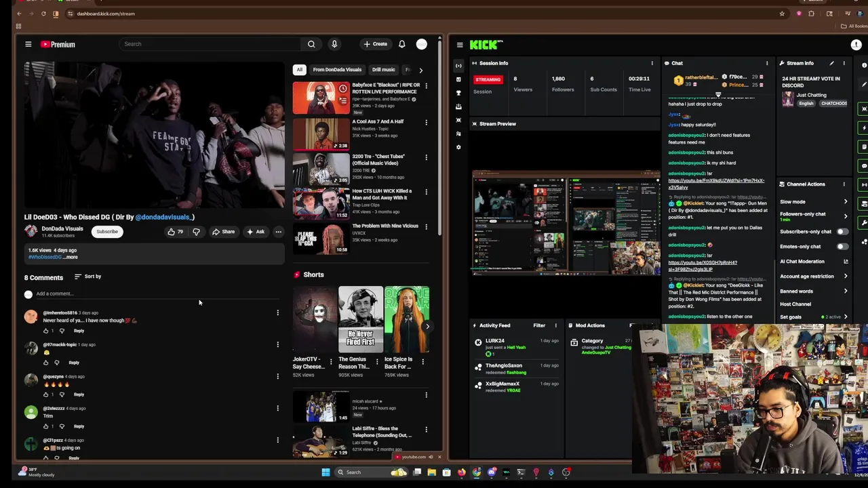This screenshot has height=488, width=868.
Task: Select the All filter chip
Action: click(x=299, y=70)
